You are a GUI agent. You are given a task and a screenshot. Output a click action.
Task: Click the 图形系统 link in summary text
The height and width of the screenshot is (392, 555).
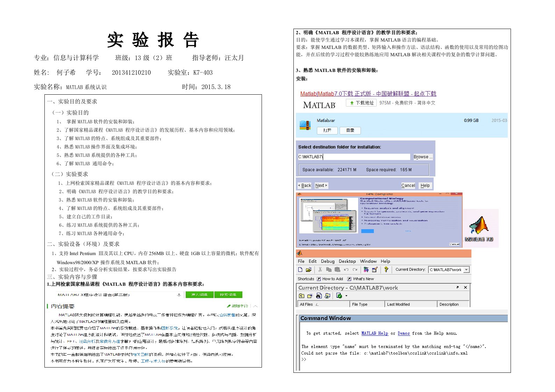[x=169, y=328]
